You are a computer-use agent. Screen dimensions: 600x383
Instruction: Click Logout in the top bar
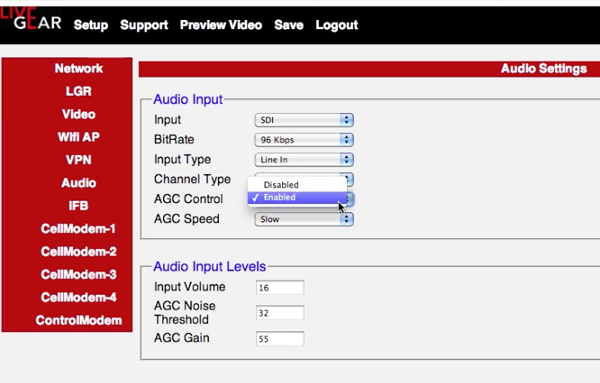(x=337, y=25)
